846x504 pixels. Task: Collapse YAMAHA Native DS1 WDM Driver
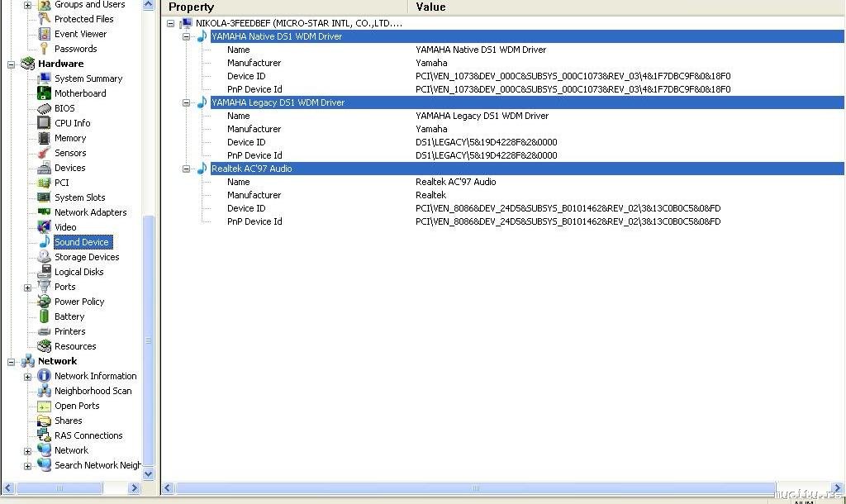click(x=186, y=36)
